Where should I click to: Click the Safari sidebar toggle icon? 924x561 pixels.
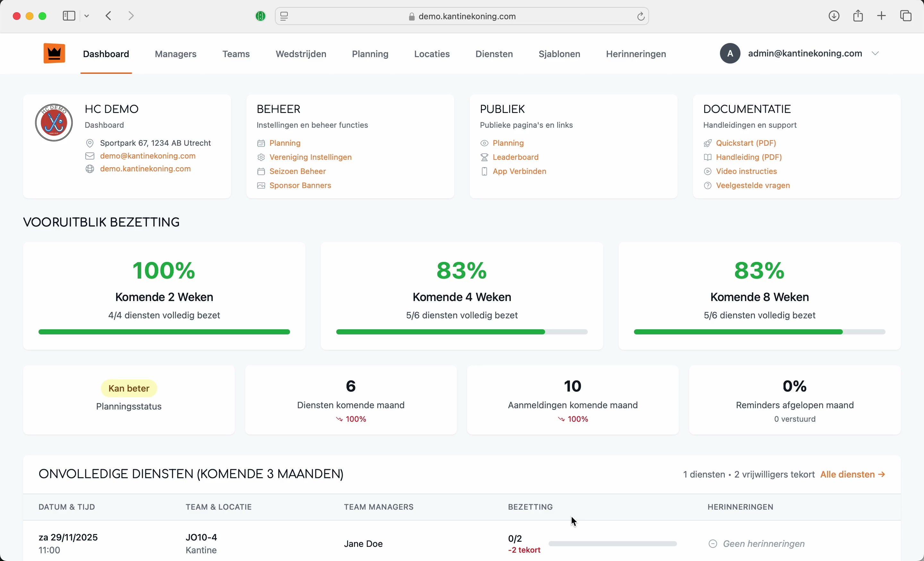pyautogui.click(x=69, y=16)
